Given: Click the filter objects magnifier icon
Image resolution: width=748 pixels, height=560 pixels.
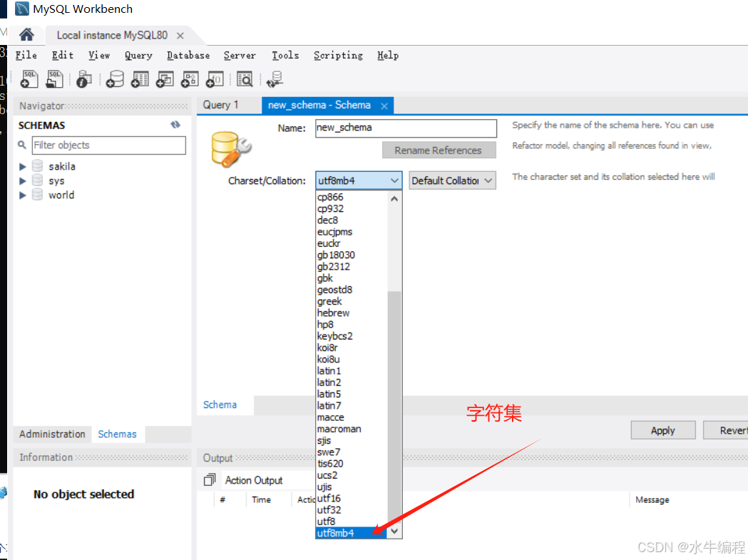Looking at the screenshot, I should tap(22, 145).
